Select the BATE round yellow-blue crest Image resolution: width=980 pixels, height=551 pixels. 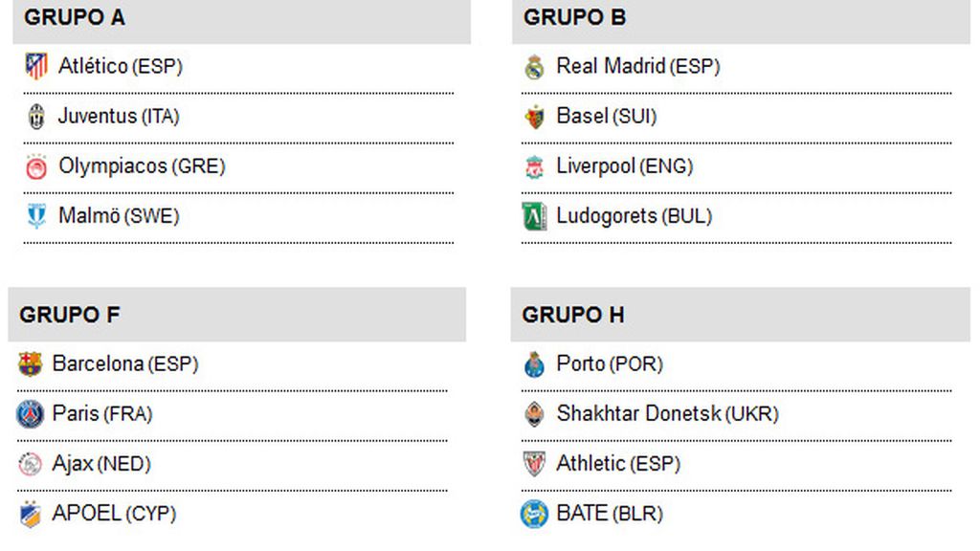click(x=534, y=514)
